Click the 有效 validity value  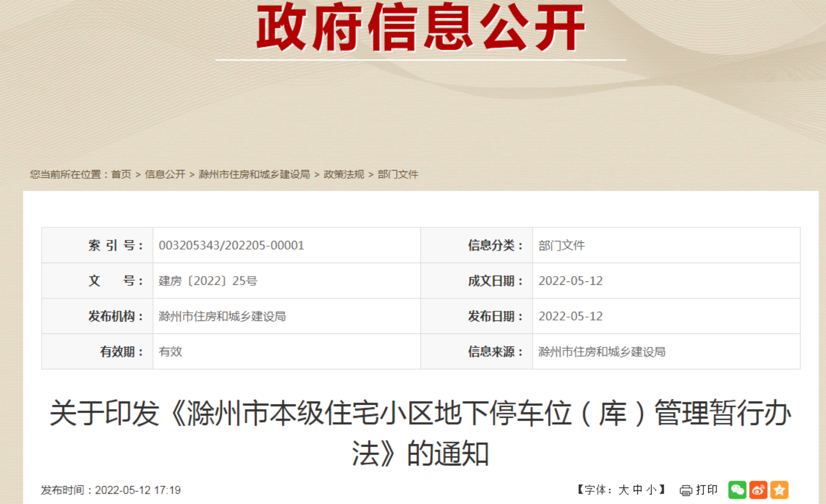[x=171, y=352]
